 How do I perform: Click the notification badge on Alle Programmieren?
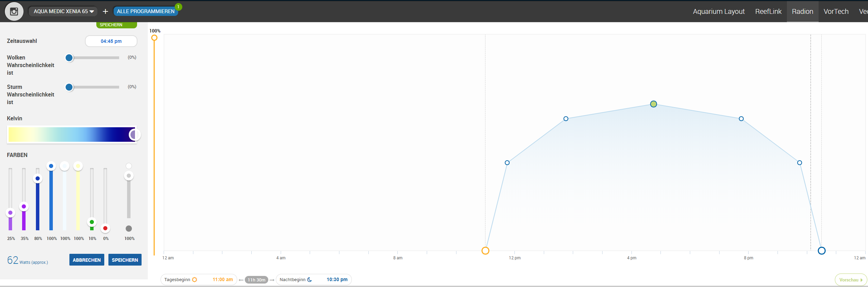tap(178, 7)
